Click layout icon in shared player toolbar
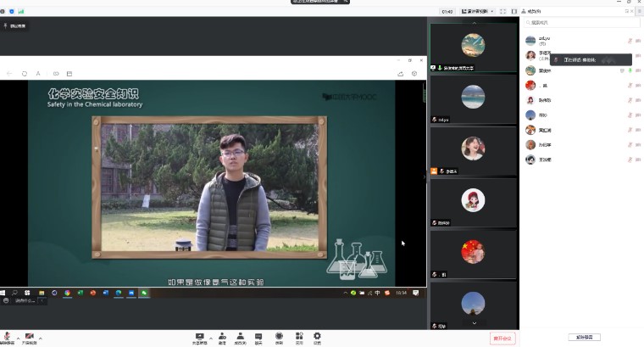Screen dimensions: 644x347 (69, 74)
